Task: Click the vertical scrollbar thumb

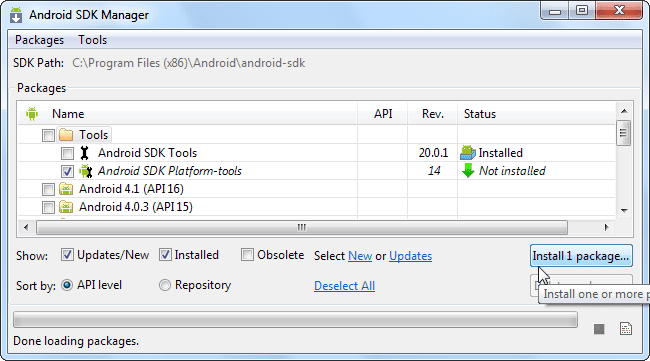Action: 623,133
